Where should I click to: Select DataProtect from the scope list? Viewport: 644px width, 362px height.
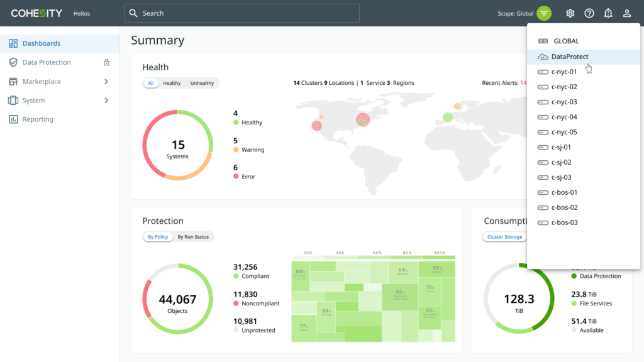pyautogui.click(x=570, y=57)
